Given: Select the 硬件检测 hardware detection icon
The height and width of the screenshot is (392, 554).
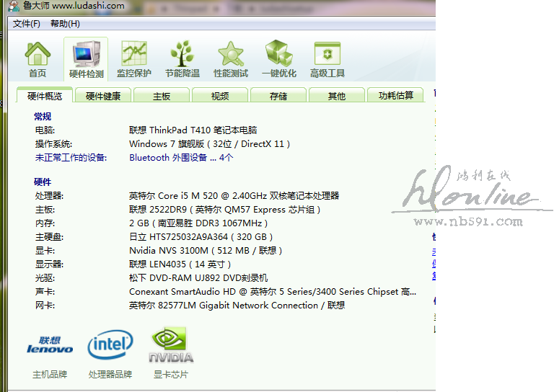Looking at the screenshot, I should 86,59.
